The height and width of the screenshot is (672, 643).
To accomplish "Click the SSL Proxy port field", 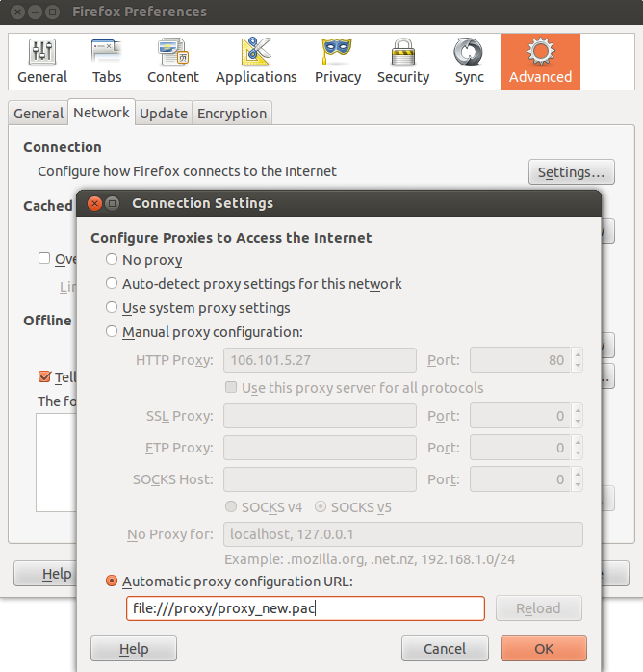I will 521,416.
